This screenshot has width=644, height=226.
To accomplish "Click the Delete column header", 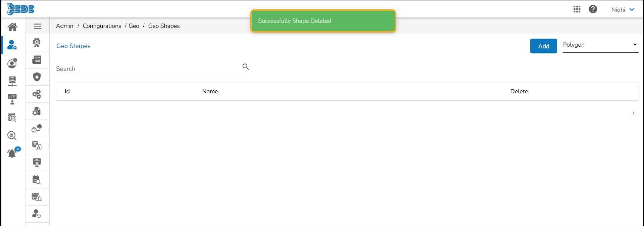I will coord(519,91).
